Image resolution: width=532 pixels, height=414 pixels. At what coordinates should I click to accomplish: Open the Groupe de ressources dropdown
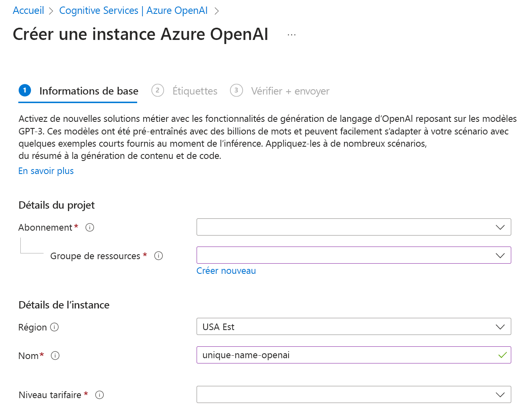[x=354, y=255]
